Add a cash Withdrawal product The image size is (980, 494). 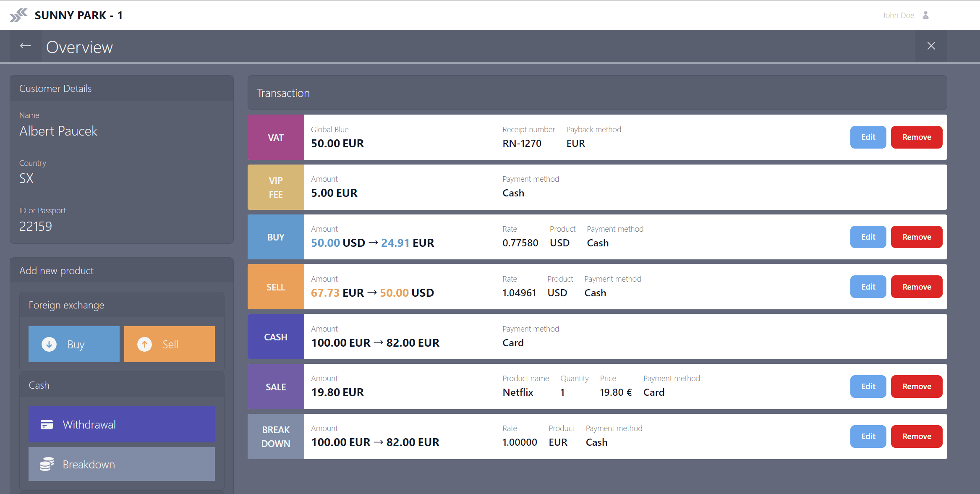(x=122, y=424)
